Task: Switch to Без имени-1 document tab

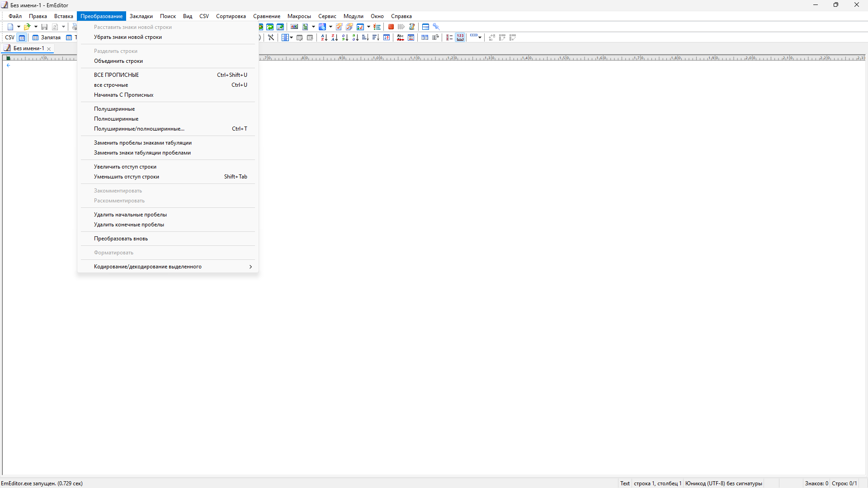Action: point(28,48)
